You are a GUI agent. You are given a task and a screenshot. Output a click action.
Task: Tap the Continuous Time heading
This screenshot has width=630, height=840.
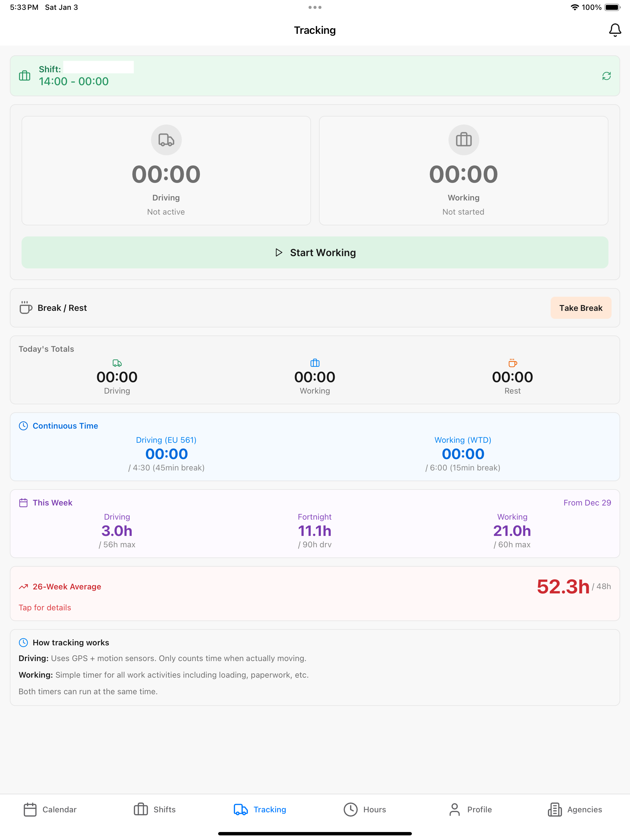tap(65, 426)
